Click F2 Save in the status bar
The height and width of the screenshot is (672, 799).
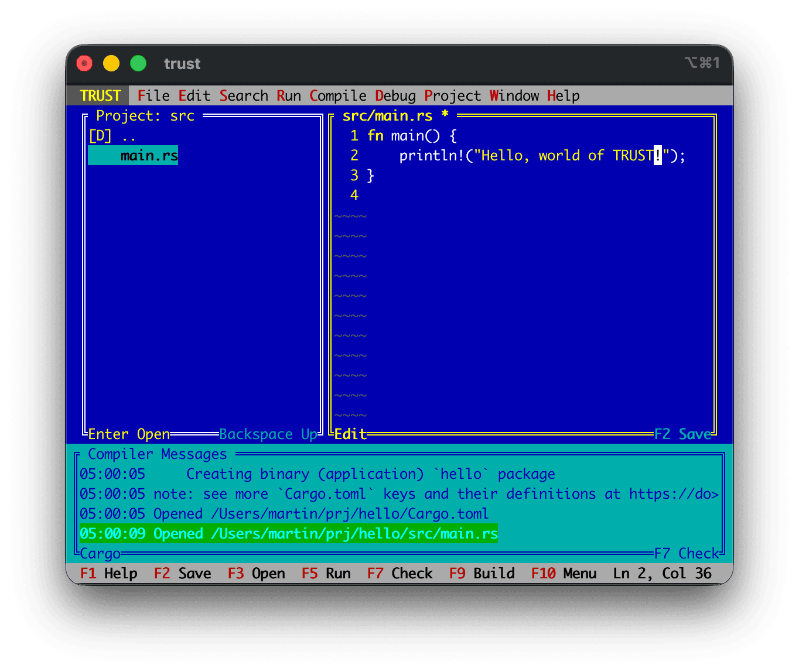pyautogui.click(x=182, y=574)
